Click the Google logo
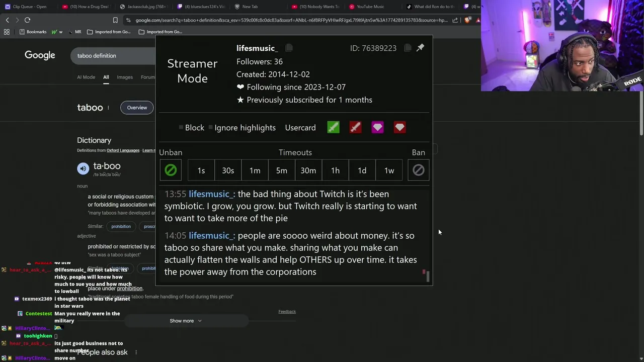The image size is (644, 362). coord(40,55)
